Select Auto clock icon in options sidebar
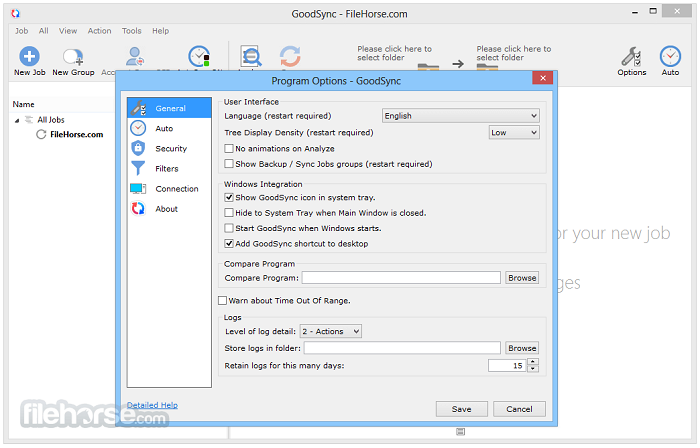This screenshot has width=700, height=448. [x=138, y=128]
